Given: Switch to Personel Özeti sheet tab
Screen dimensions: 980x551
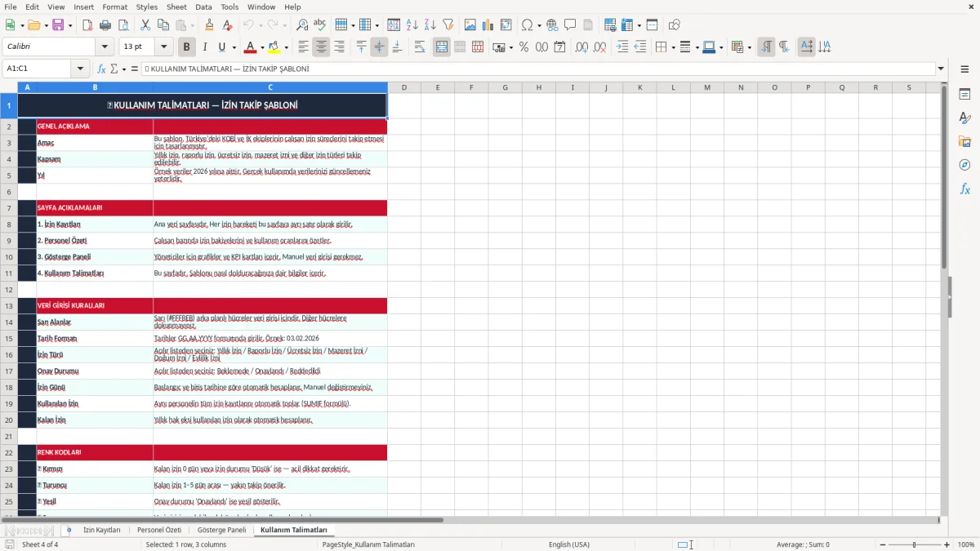Looking at the screenshot, I should coord(159,530).
